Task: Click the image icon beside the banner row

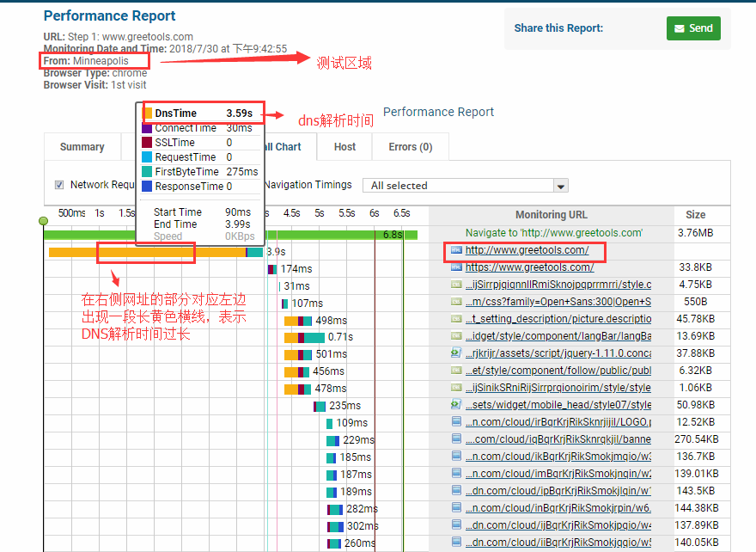Action: (x=456, y=439)
